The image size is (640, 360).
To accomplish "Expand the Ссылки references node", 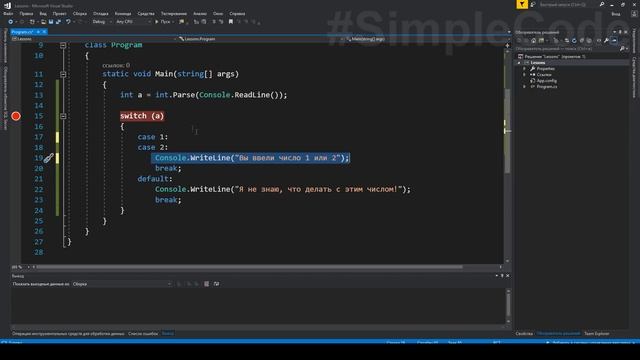I will pos(524,75).
